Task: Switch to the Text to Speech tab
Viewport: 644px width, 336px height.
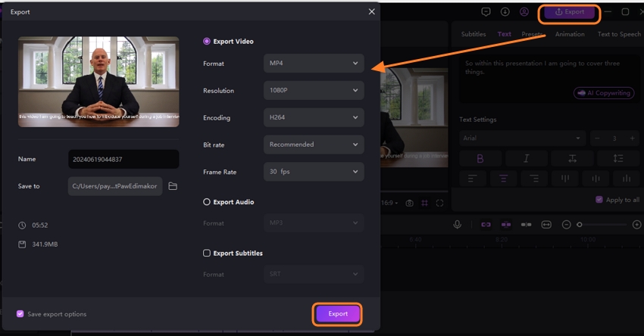Action: click(x=619, y=34)
